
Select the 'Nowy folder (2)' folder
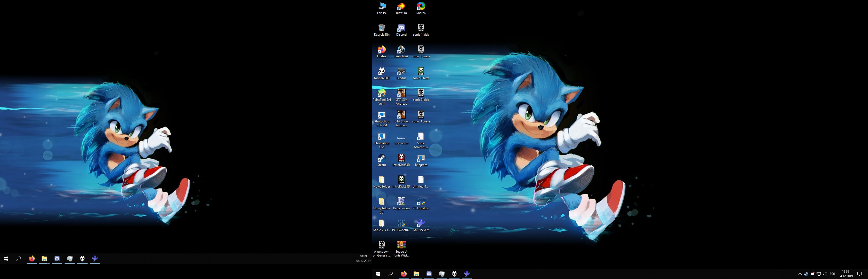point(382,206)
